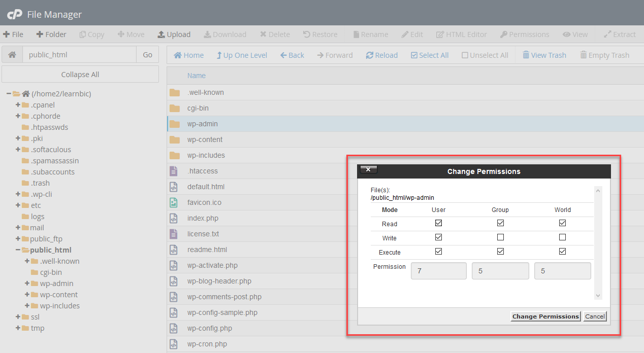Click the User permission value field
This screenshot has width=644, height=353.
pos(439,271)
